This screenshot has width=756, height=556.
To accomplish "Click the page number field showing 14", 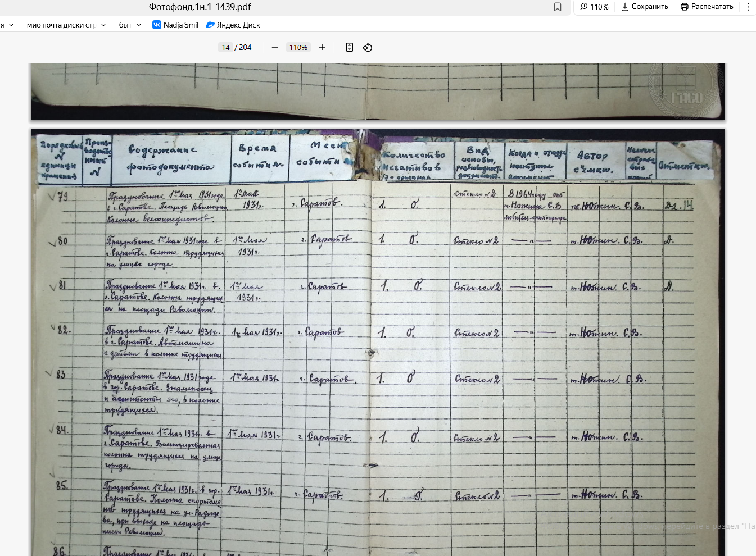I will tap(225, 47).
